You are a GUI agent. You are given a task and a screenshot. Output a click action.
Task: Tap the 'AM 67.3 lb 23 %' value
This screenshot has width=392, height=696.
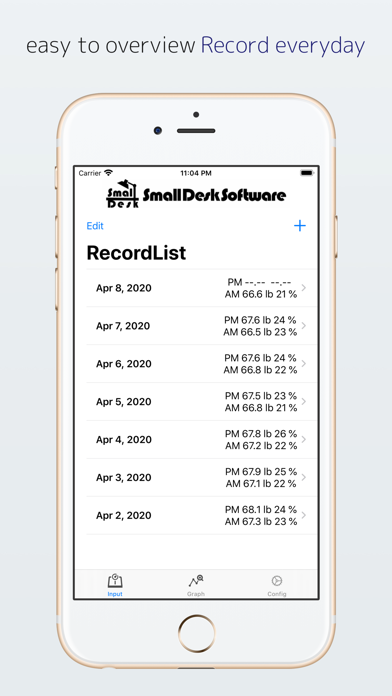(261, 522)
